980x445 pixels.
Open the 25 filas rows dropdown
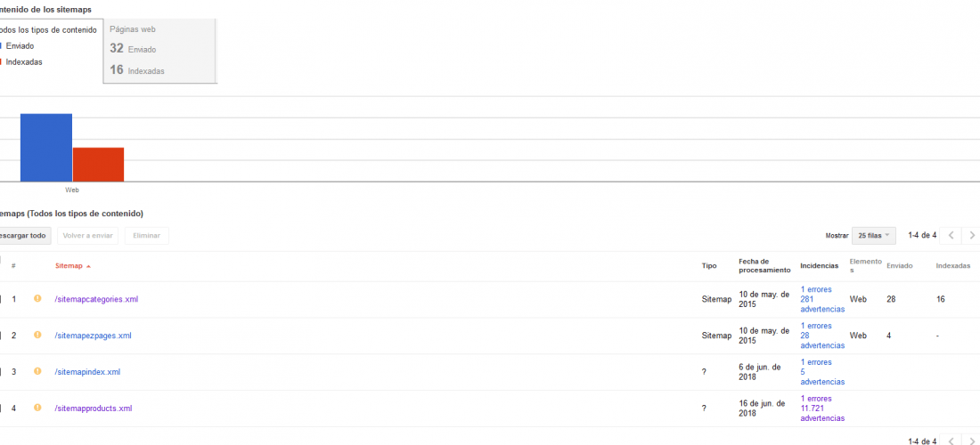click(x=874, y=235)
